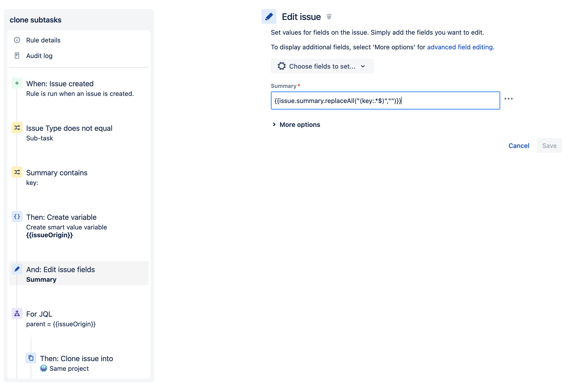Click the condition icon beside Summary contains

(x=17, y=172)
